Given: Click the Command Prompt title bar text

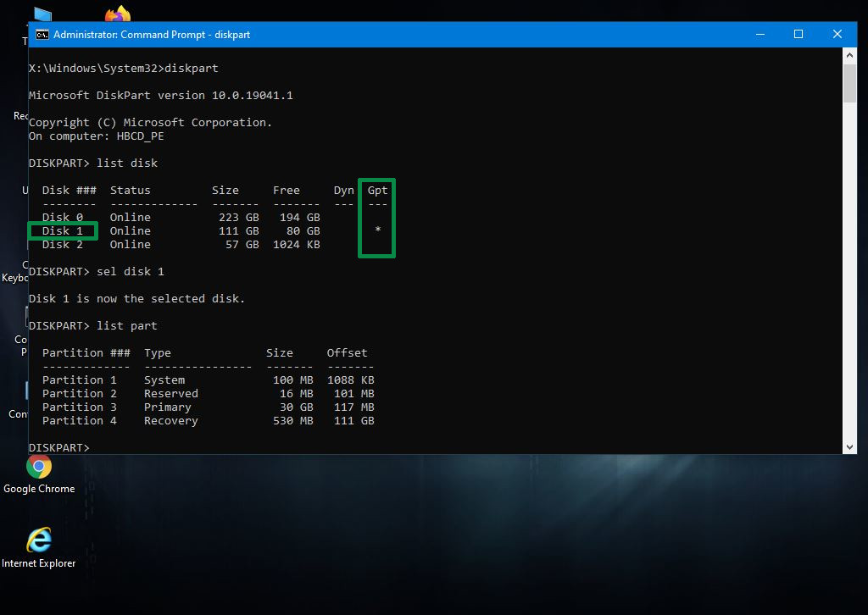Looking at the screenshot, I should [x=152, y=35].
